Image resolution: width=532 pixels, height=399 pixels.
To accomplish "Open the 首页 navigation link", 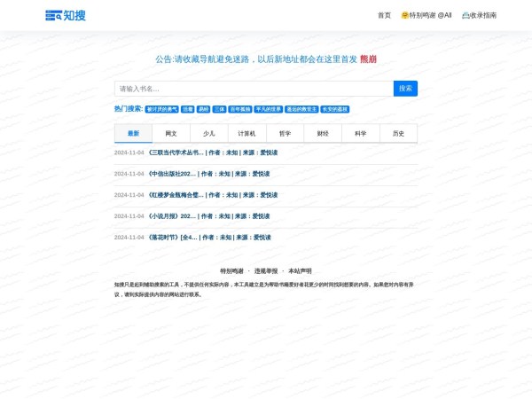I will 384,15.
